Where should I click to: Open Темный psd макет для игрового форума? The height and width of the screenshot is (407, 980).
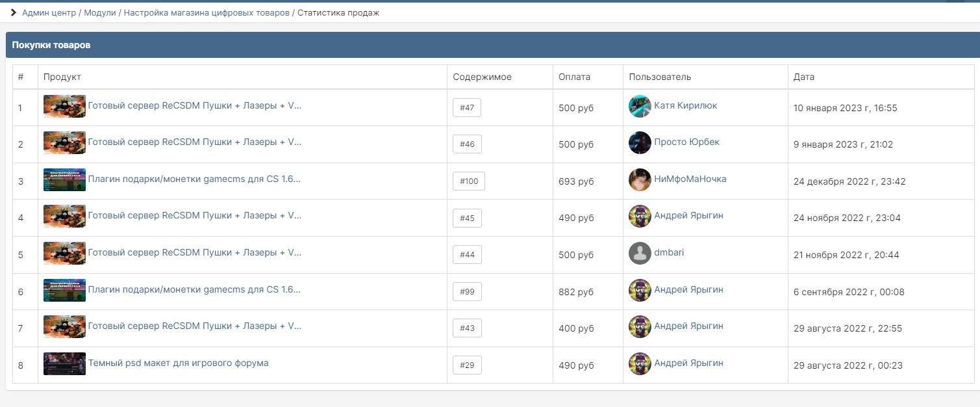coord(178,363)
